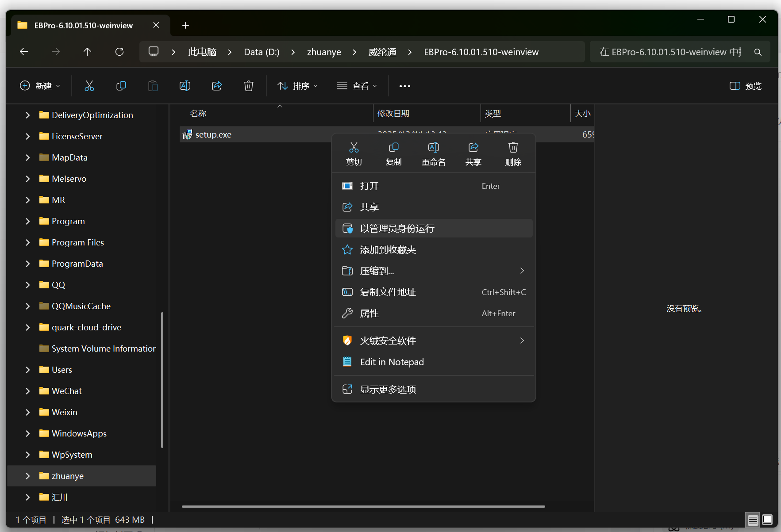Close the EBPro-6.10.01.510-weinview tab

point(156,25)
